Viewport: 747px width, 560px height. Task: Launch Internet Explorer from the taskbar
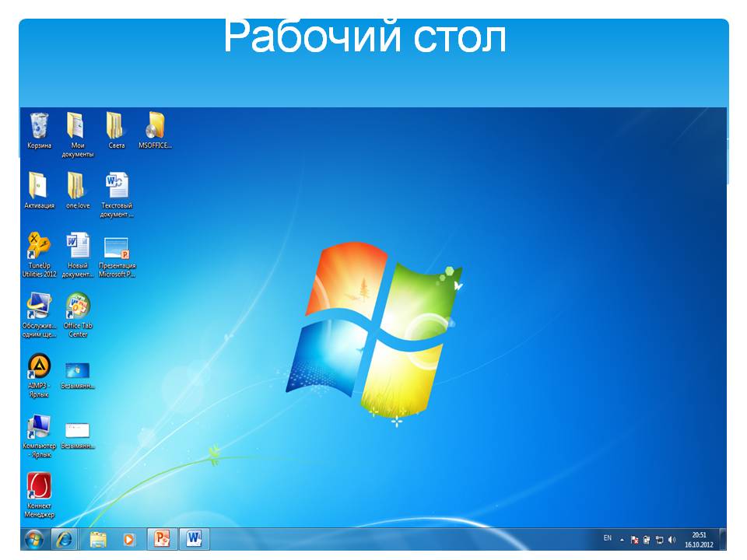(x=65, y=538)
